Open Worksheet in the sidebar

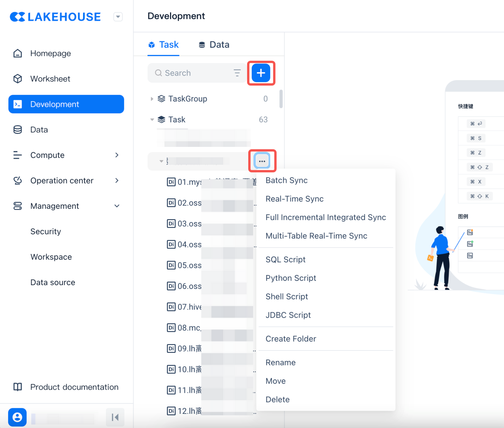(50, 79)
